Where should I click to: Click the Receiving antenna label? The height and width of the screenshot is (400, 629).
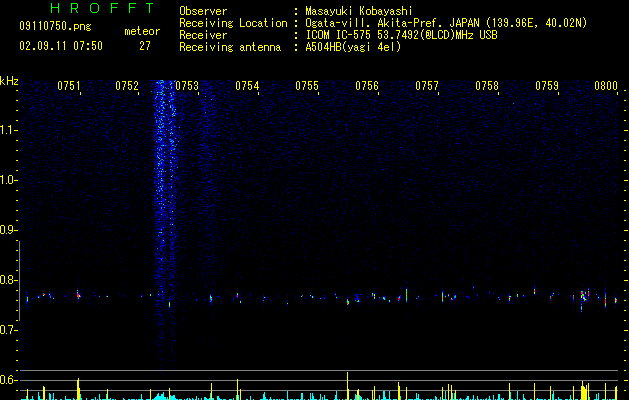pyautogui.click(x=230, y=47)
